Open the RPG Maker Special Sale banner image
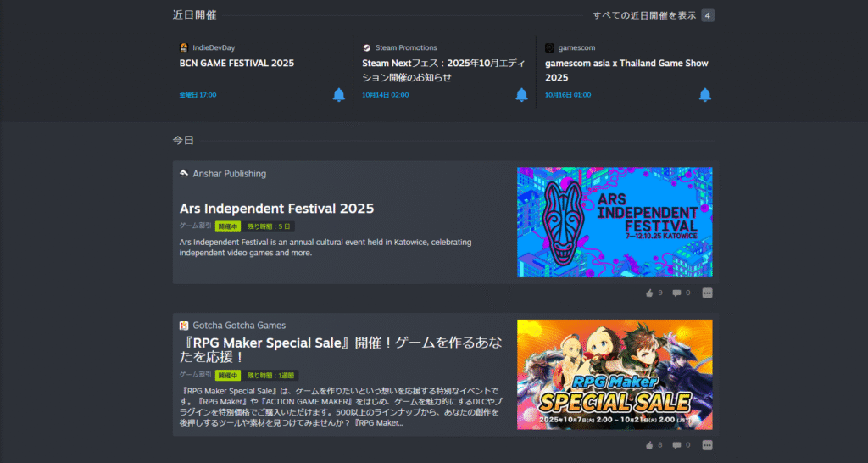Image resolution: width=868 pixels, height=463 pixels. (615, 375)
